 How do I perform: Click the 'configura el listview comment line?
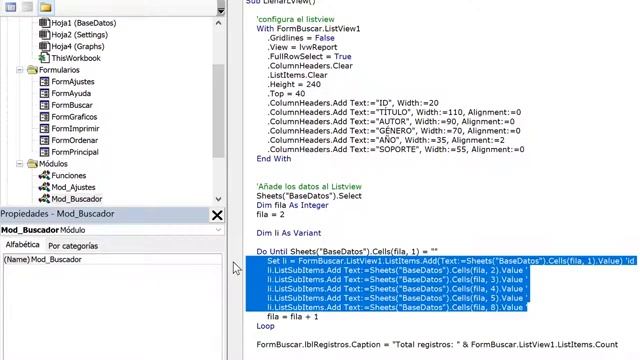click(x=296, y=19)
